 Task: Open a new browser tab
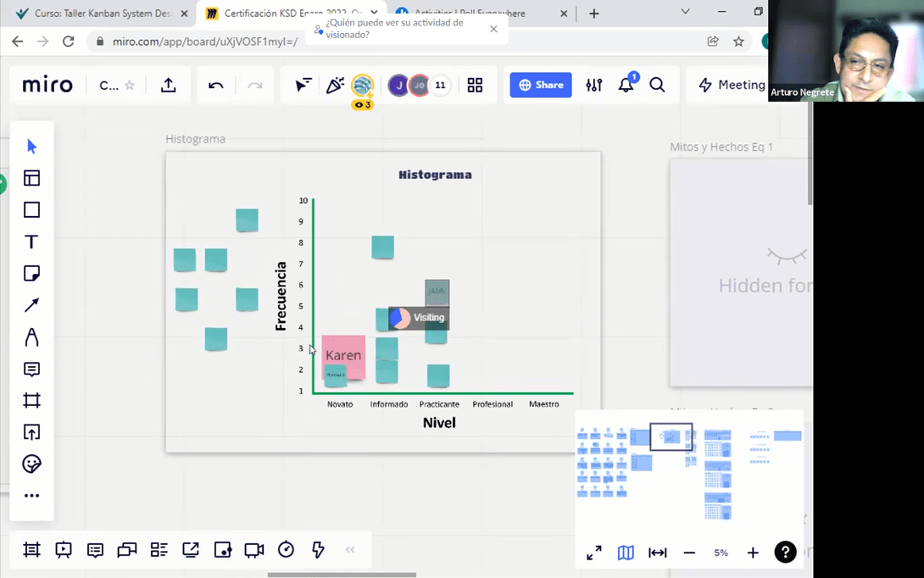tap(594, 14)
